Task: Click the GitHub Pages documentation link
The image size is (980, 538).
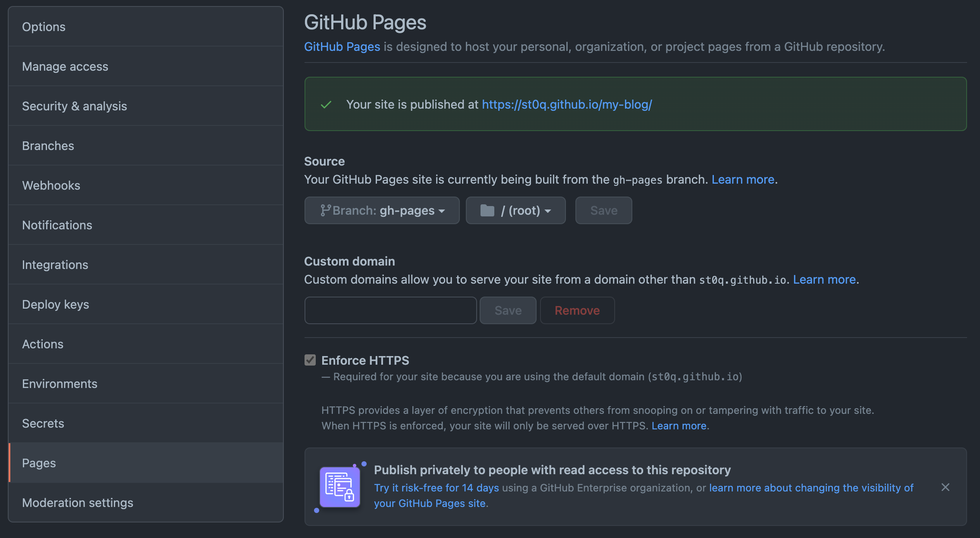Action: (342, 47)
